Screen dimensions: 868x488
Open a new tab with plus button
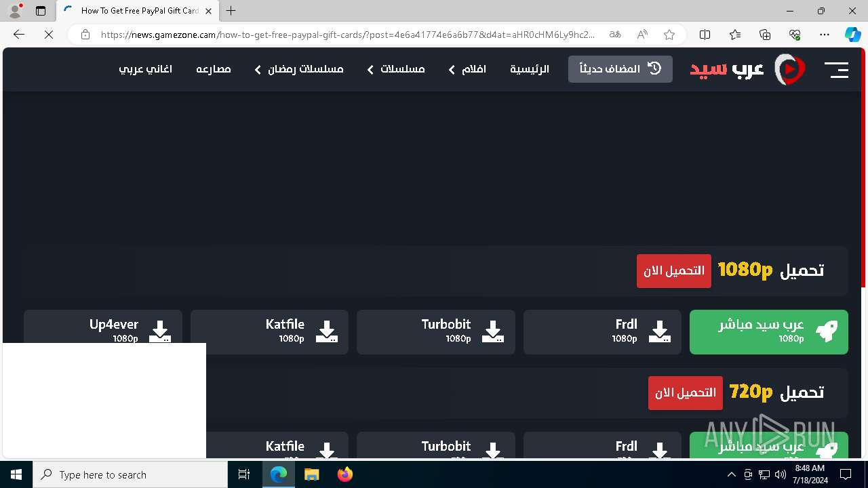[x=231, y=11]
